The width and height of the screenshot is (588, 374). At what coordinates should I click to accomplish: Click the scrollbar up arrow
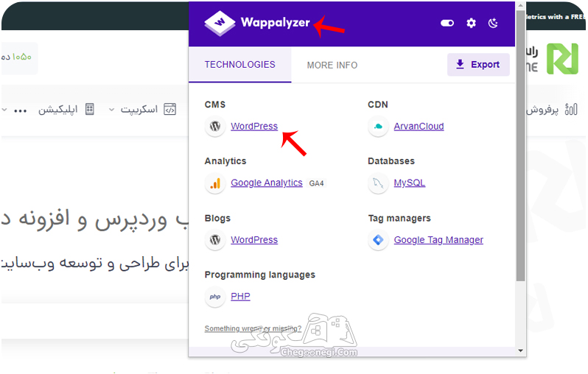point(520,6)
